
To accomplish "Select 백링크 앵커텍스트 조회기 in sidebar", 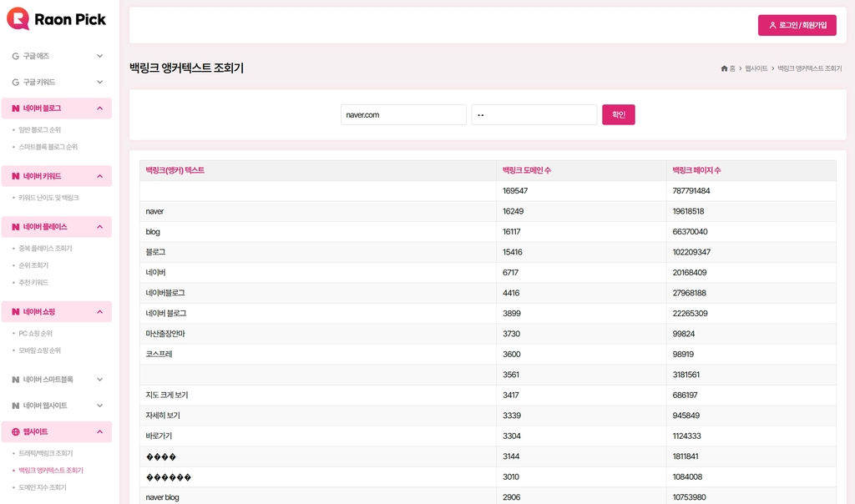I will 51,471.
